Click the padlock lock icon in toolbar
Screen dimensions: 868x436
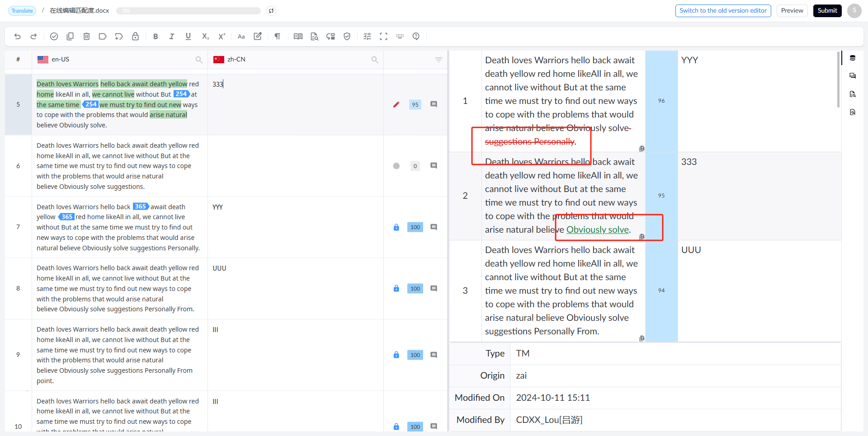point(135,37)
